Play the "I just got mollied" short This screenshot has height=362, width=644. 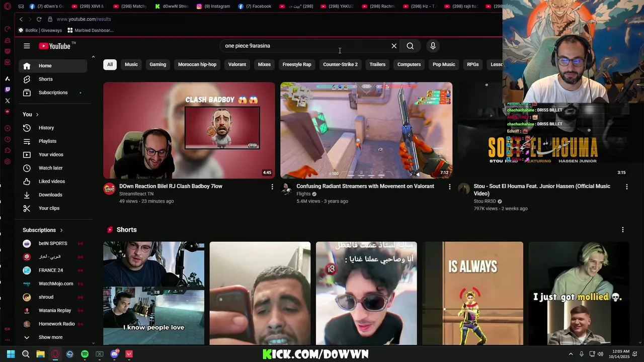click(579, 294)
